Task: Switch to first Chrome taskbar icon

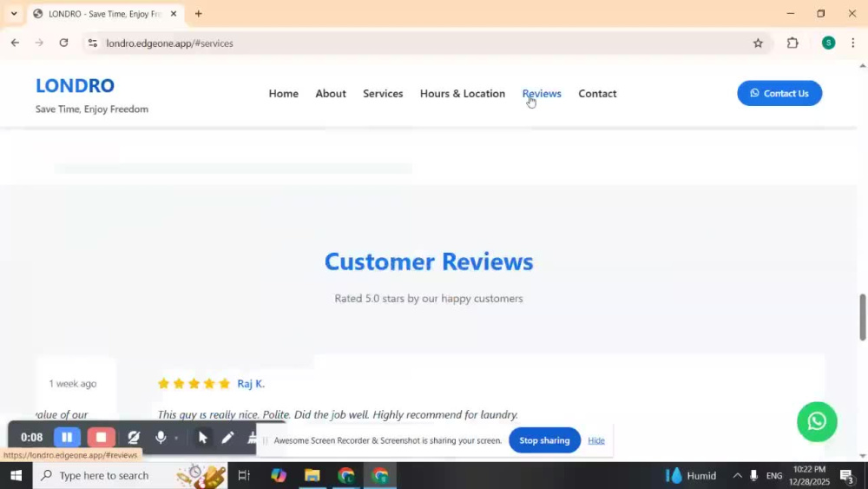Action: pyautogui.click(x=346, y=475)
